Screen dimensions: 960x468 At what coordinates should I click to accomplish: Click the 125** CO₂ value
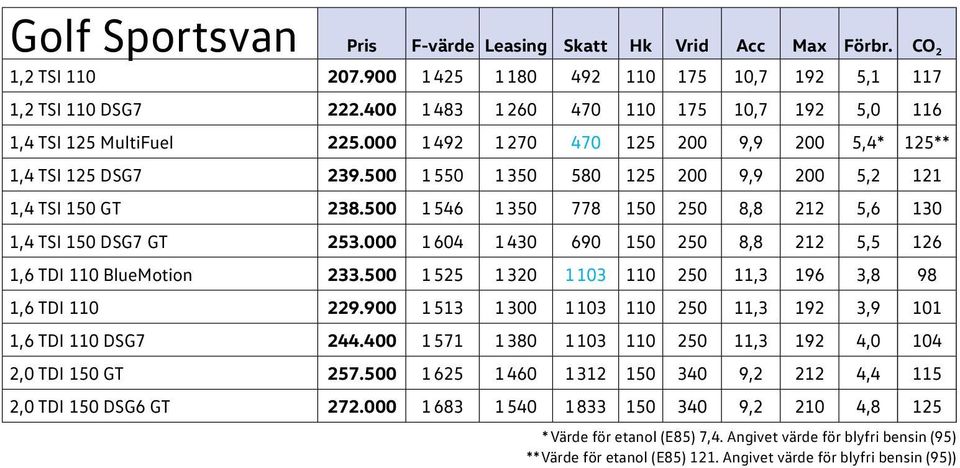926,143
